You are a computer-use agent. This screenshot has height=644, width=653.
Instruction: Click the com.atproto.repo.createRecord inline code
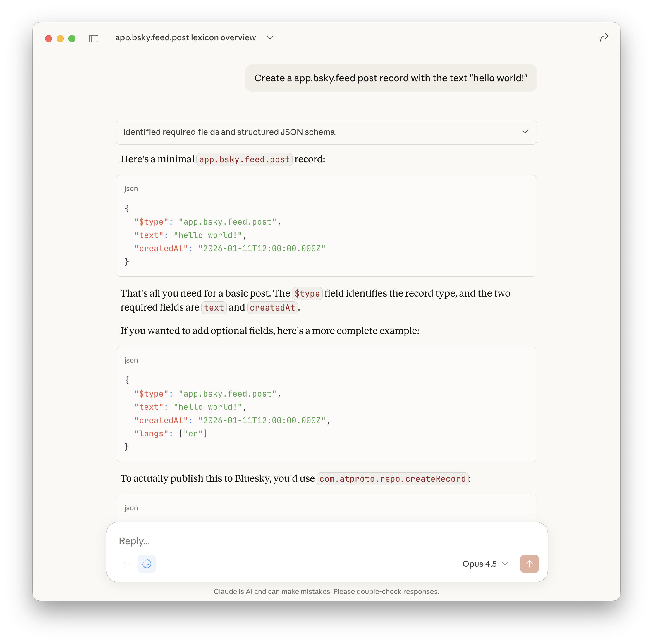tap(392, 479)
